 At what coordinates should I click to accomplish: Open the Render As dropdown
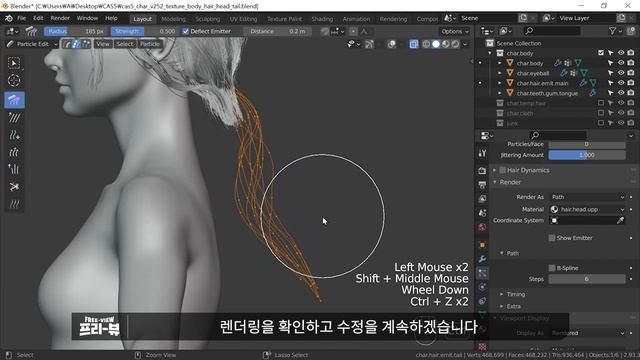tap(587, 197)
